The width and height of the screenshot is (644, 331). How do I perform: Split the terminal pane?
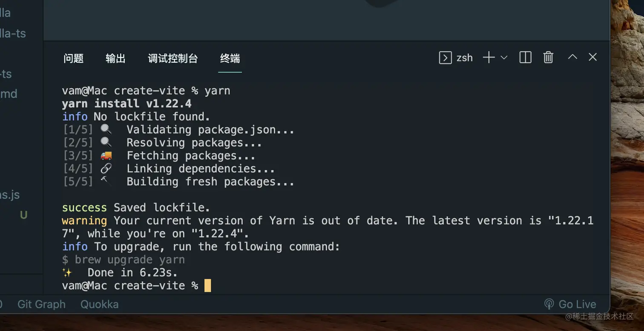point(526,58)
